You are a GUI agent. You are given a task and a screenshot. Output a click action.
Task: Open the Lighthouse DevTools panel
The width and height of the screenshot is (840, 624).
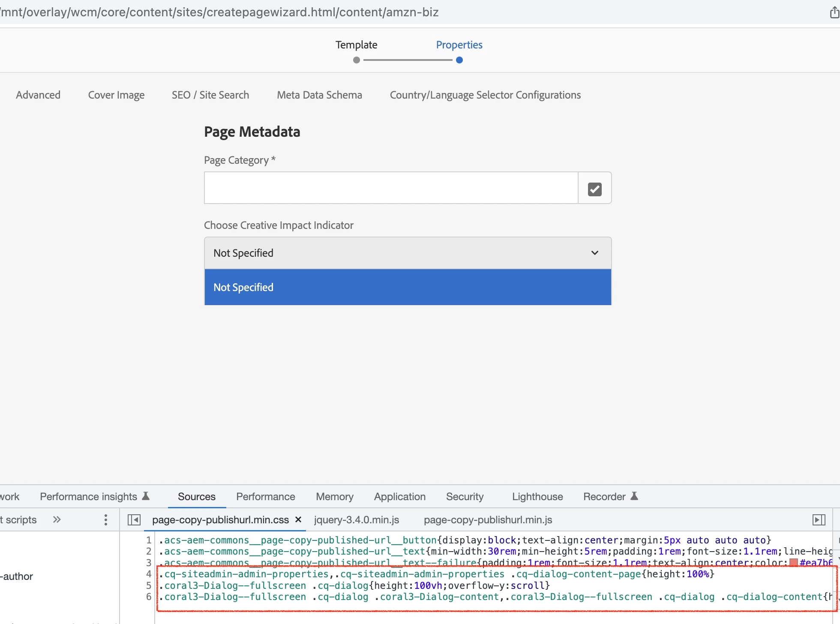coord(537,496)
